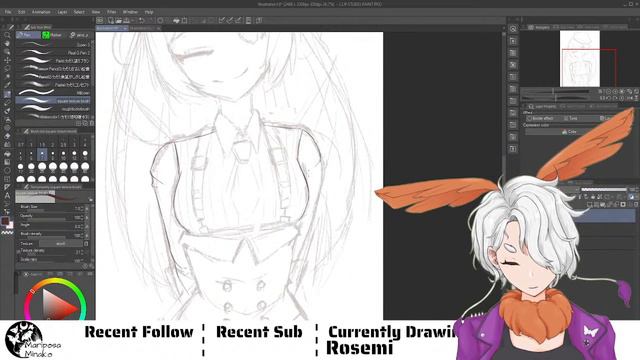Select the Fill bucket tool
The image size is (640, 360).
7,153
